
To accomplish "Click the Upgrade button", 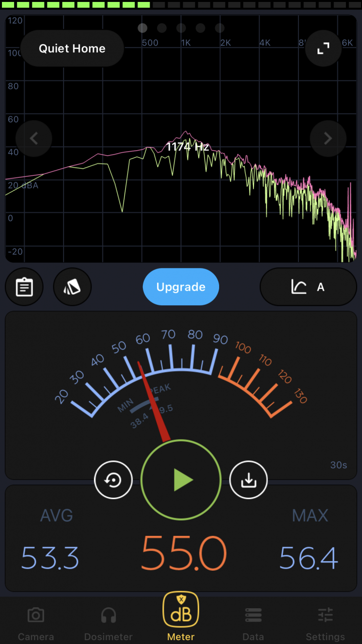I will coord(181,287).
